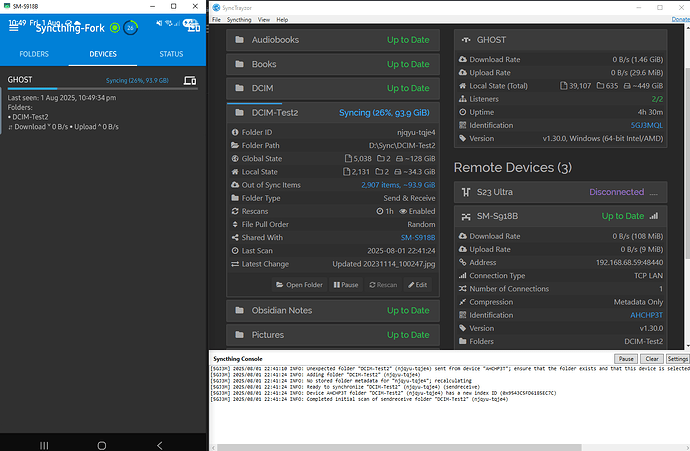Click the Out of Sync Items cloud icon
Viewport: 690px width, 451px height.
(235, 185)
